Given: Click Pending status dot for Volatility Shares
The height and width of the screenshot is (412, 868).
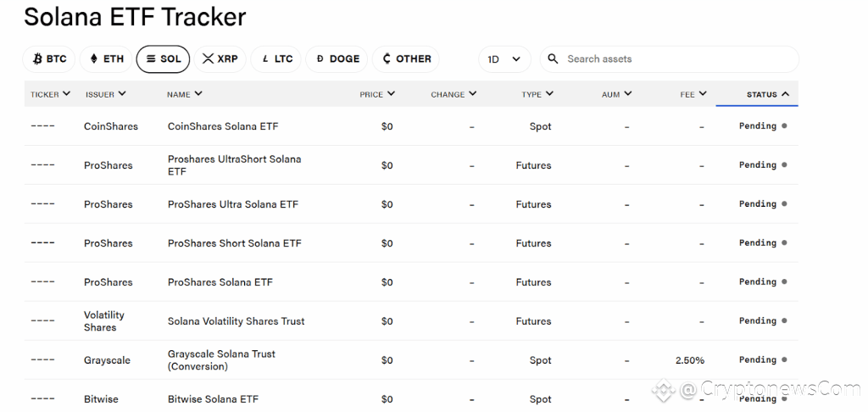Looking at the screenshot, I should tap(784, 320).
